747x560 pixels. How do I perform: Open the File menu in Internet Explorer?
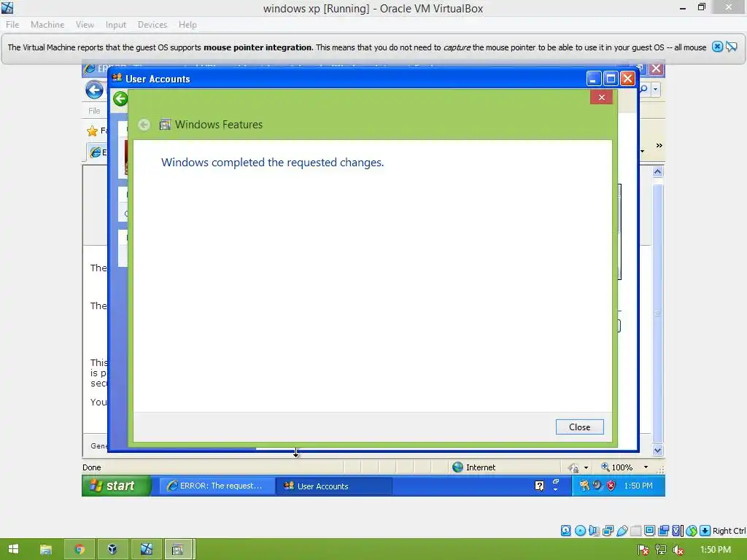tap(94, 111)
